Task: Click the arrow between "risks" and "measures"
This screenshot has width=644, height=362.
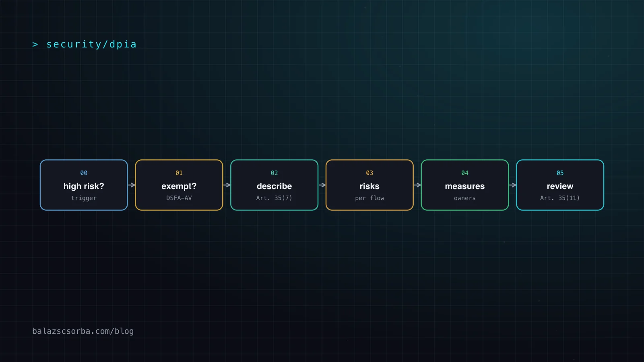Action: click(x=417, y=185)
